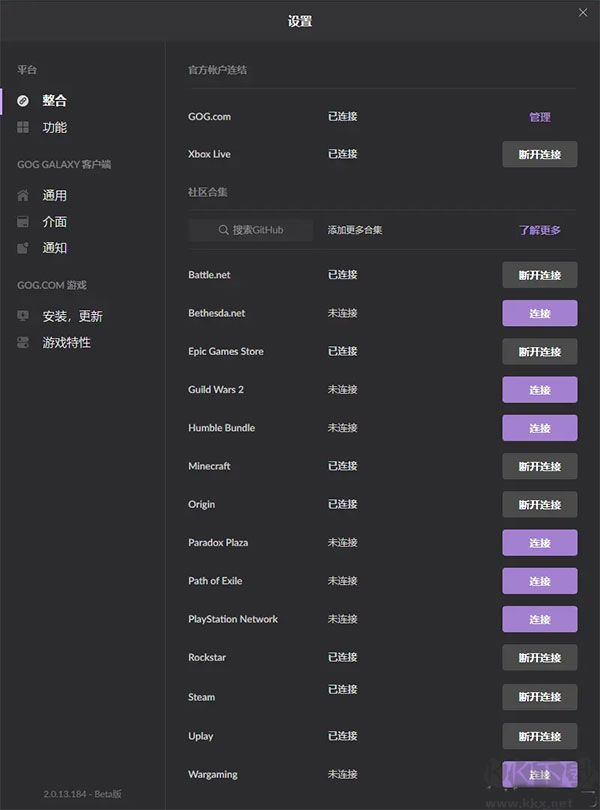Connect the PlayStation Network integration
The height and width of the screenshot is (810, 600).
pos(539,620)
